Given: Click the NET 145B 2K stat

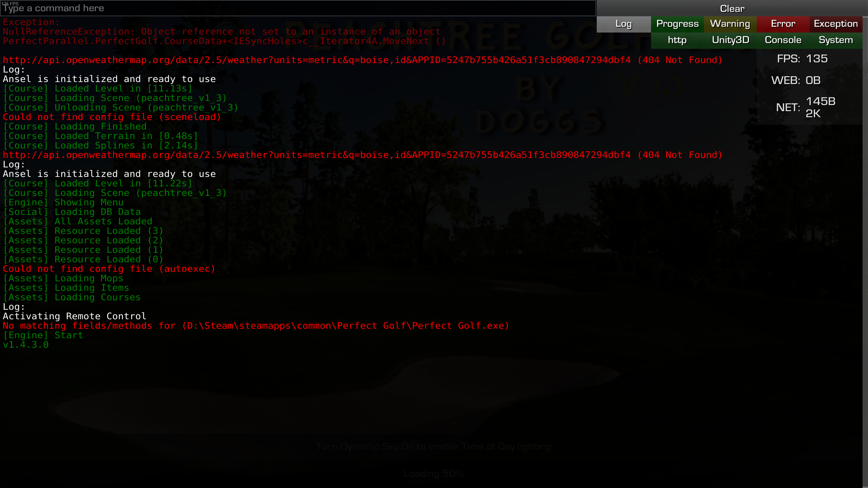Looking at the screenshot, I should (x=806, y=107).
